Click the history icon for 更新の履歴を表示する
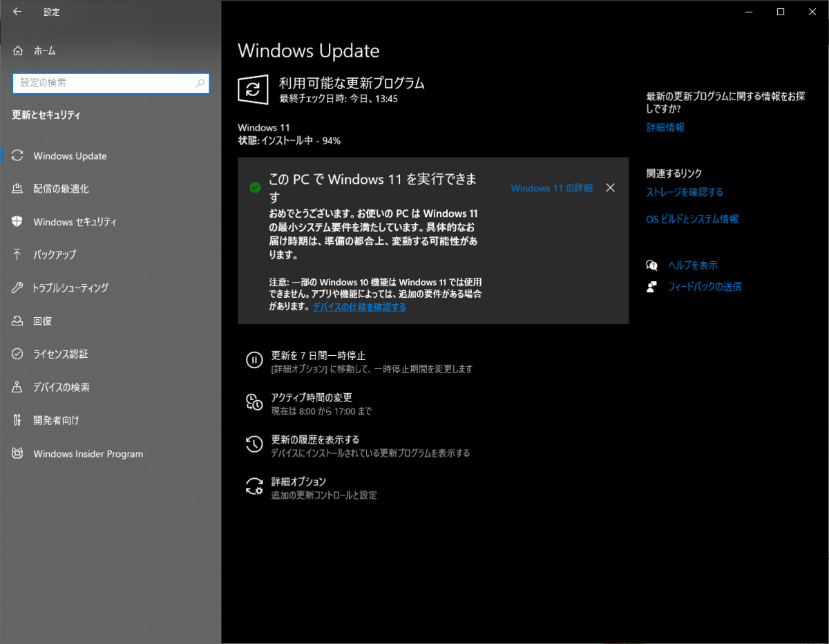The width and height of the screenshot is (829, 644). (254, 444)
